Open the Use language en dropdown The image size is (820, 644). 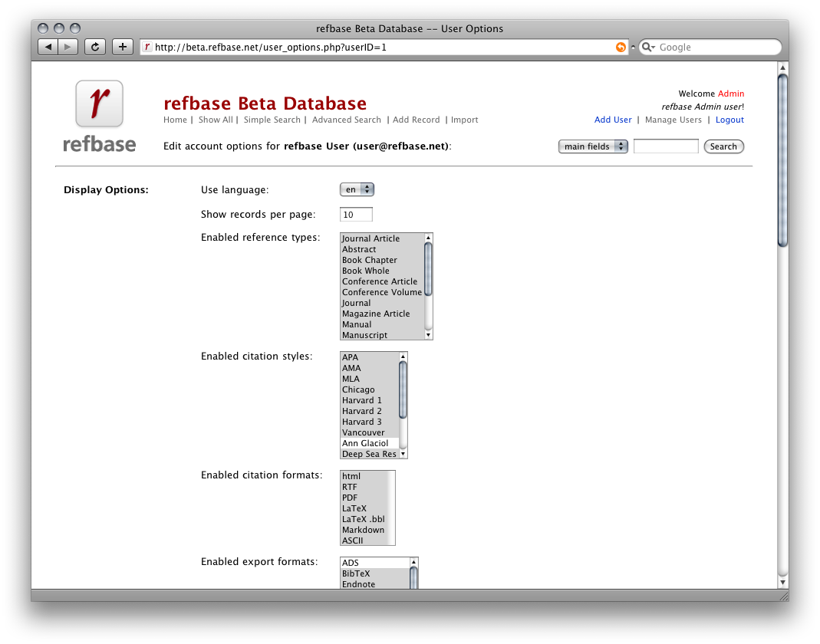click(x=357, y=189)
